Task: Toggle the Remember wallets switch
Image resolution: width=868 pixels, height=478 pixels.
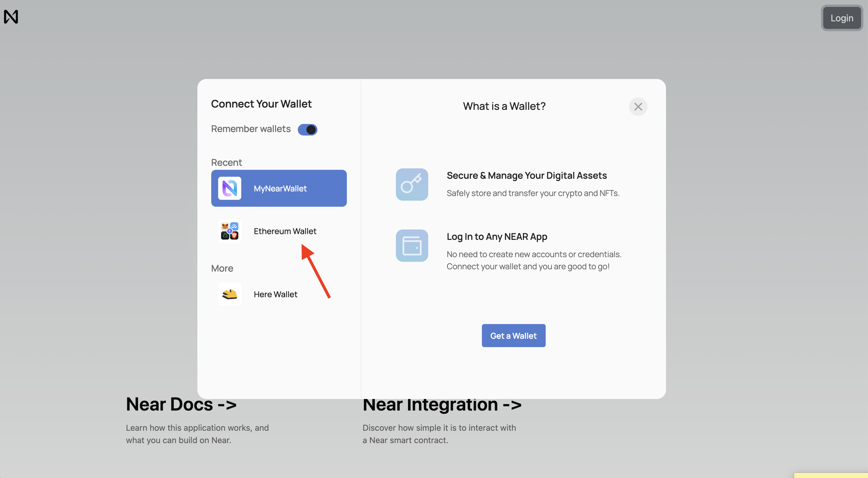Action: point(307,130)
